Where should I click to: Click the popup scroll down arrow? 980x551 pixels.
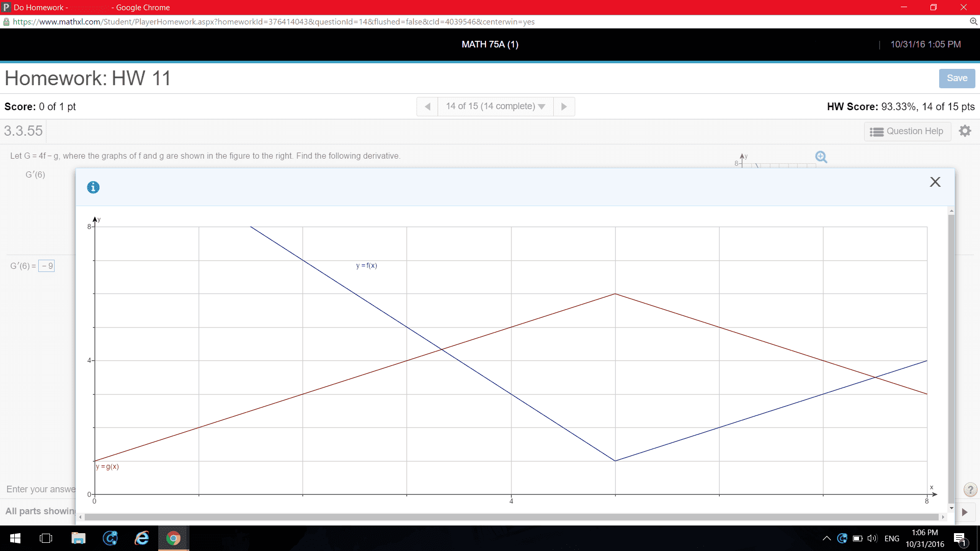pyautogui.click(x=951, y=508)
